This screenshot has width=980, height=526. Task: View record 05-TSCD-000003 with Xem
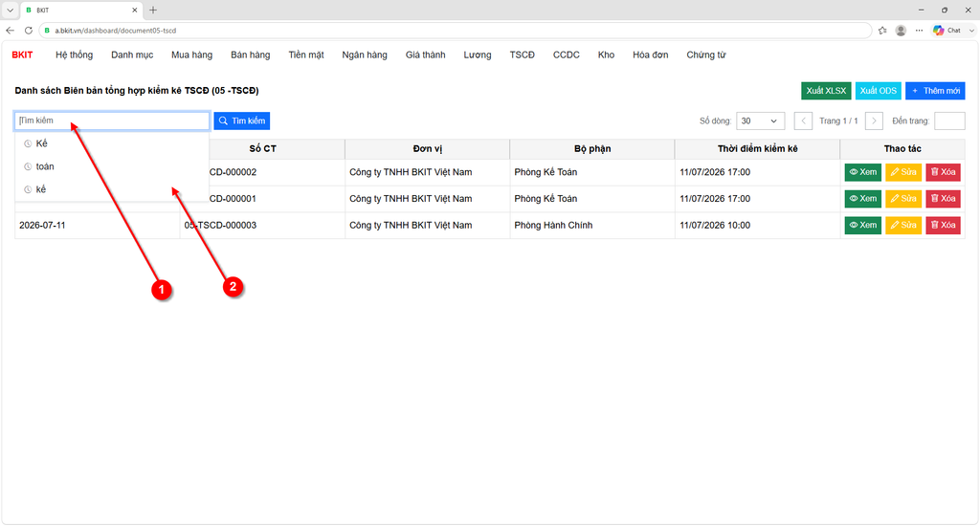click(862, 225)
